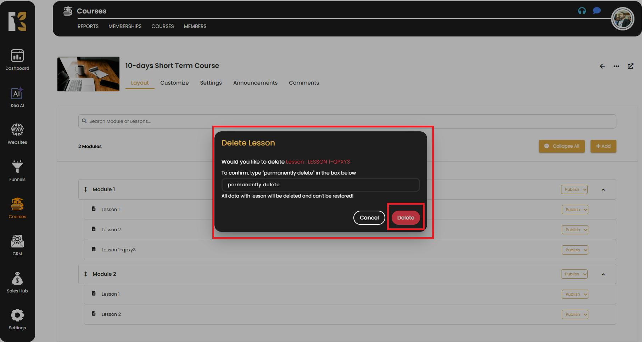Open Publish dropdown for Module 1
Screen dimensions: 644x342
tap(574, 189)
